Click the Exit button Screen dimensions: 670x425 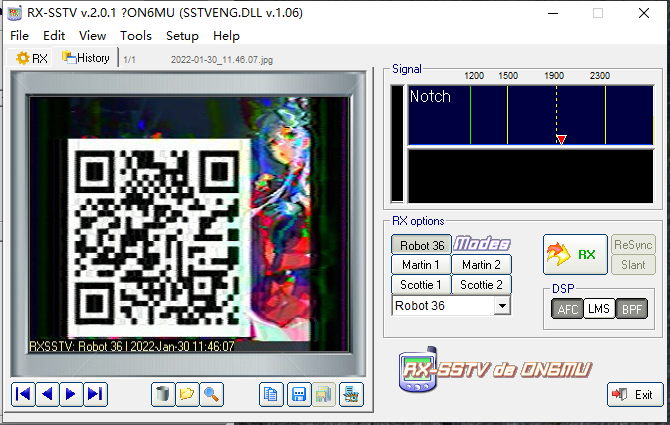coord(635,395)
